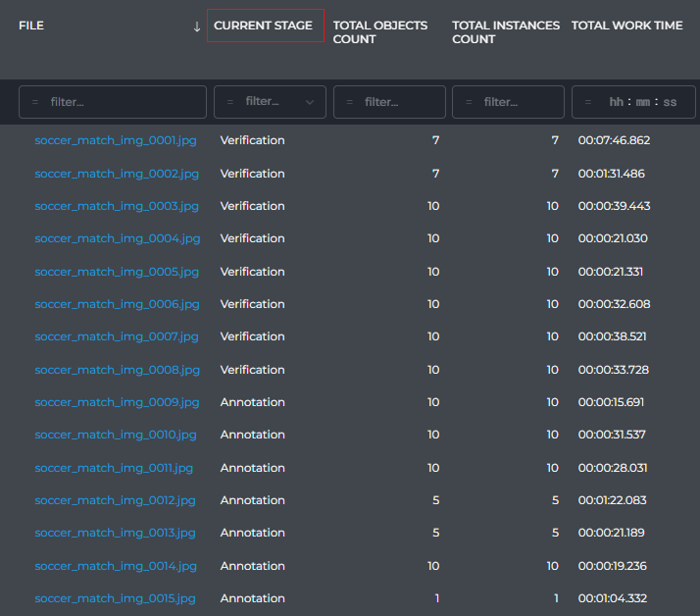
Task: Click work time 00:00:21.331
Action: pyautogui.click(x=610, y=272)
